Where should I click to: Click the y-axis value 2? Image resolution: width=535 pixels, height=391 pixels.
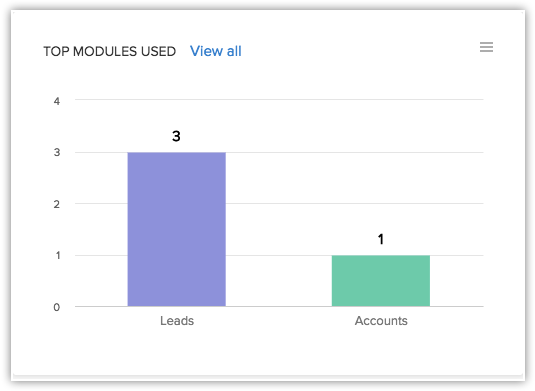pyautogui.click(x=57, y=204)
